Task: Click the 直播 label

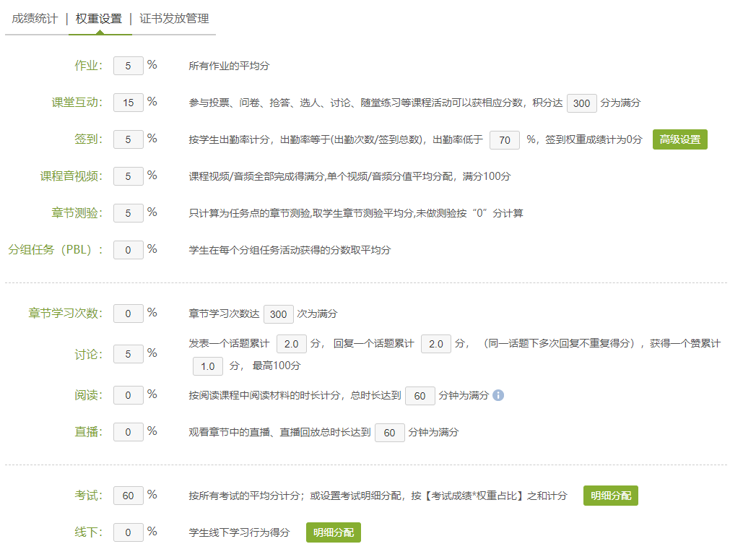Action: pyautogui.click(x=88, y=431)
